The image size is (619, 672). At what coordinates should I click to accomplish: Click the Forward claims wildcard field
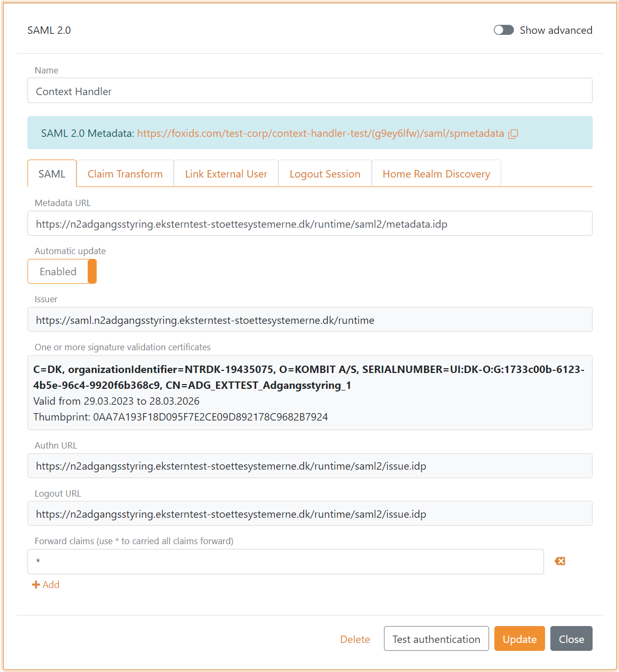tap(285, 561)
